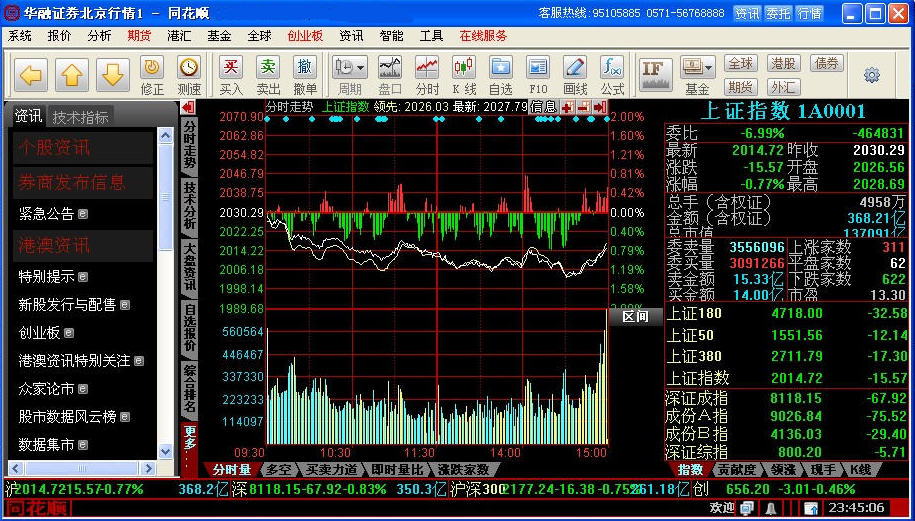
Task: Open the settings gear icon
Action: tap(872, 75)
